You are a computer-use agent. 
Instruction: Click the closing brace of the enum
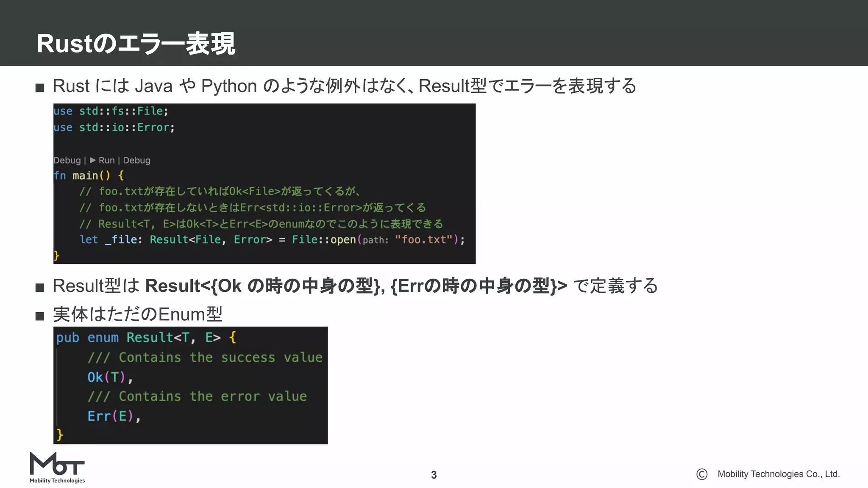pos(60,435)
